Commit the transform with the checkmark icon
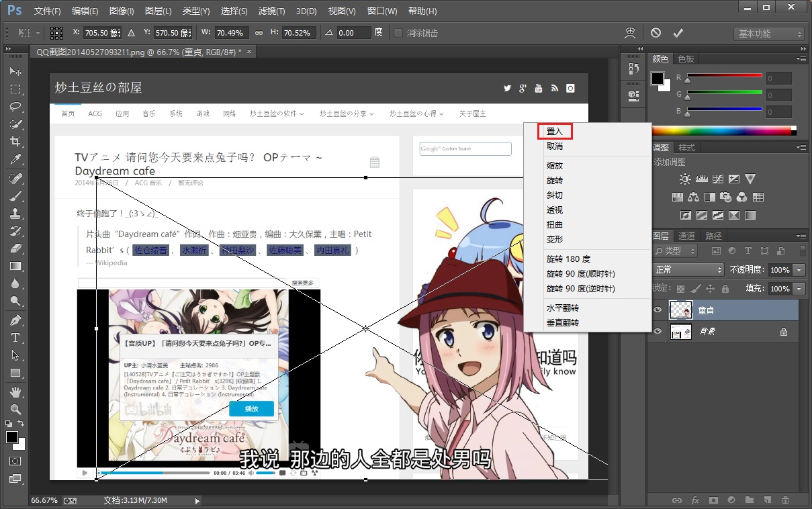This screenshot has height=509, width=812. click(678, 33)
